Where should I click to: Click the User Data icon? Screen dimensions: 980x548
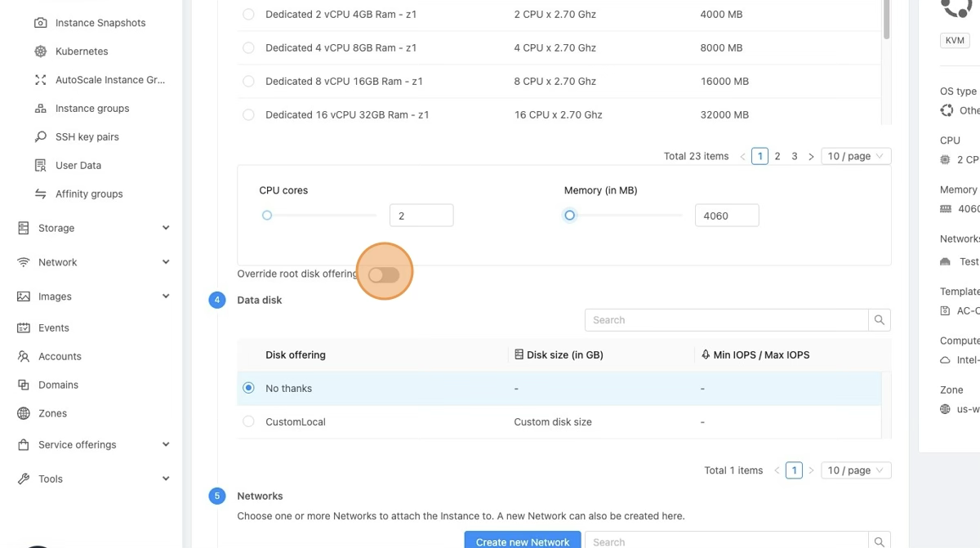[40, 166]
